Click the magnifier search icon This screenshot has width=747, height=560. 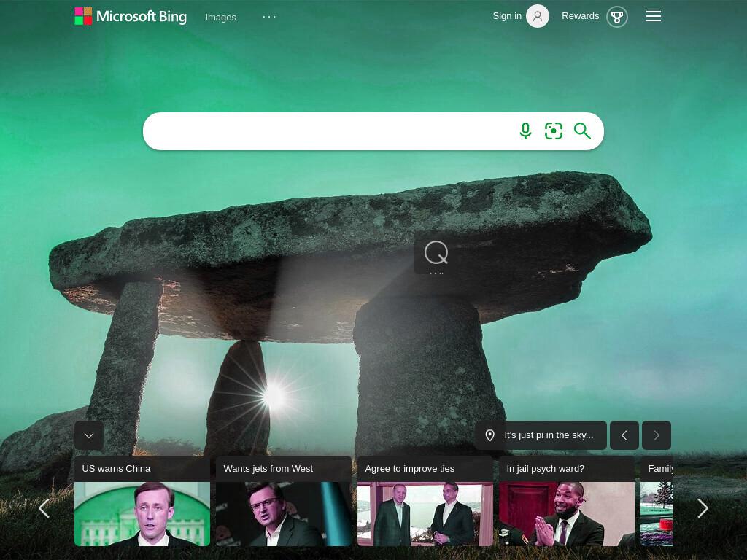(x=582, y=131)
